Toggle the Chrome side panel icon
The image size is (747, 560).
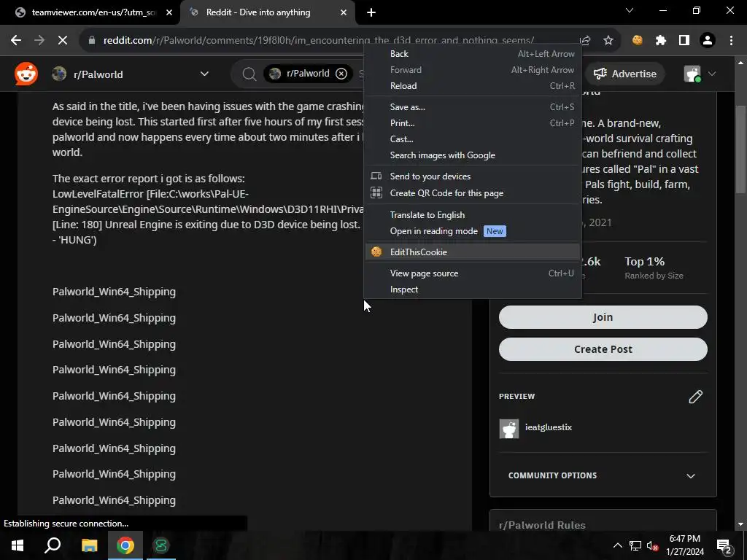(684, 41)
